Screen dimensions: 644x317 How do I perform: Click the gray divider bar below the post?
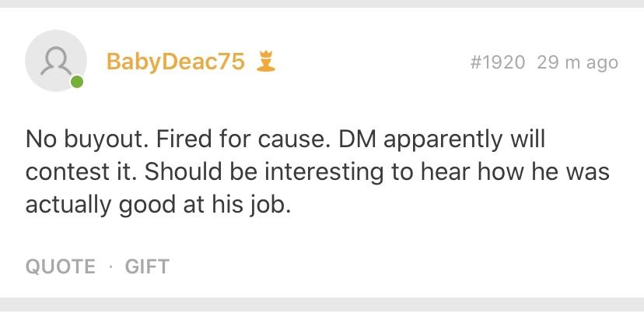point(322,307)
